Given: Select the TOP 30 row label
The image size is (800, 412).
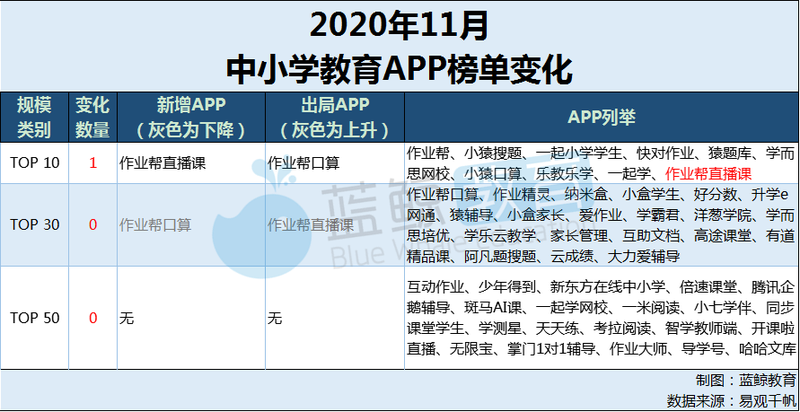Looking at the screenshot, I should point(35,224).
